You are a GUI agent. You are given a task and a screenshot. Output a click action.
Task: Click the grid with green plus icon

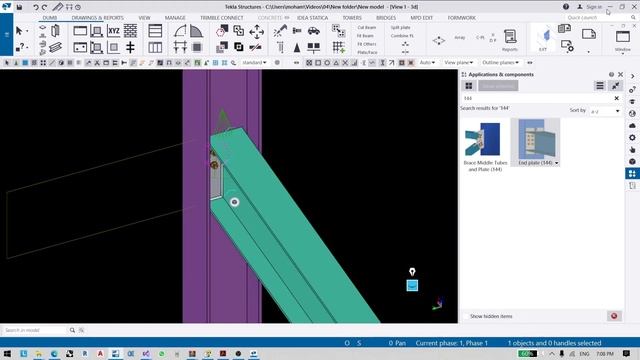(x=338, y=47)
